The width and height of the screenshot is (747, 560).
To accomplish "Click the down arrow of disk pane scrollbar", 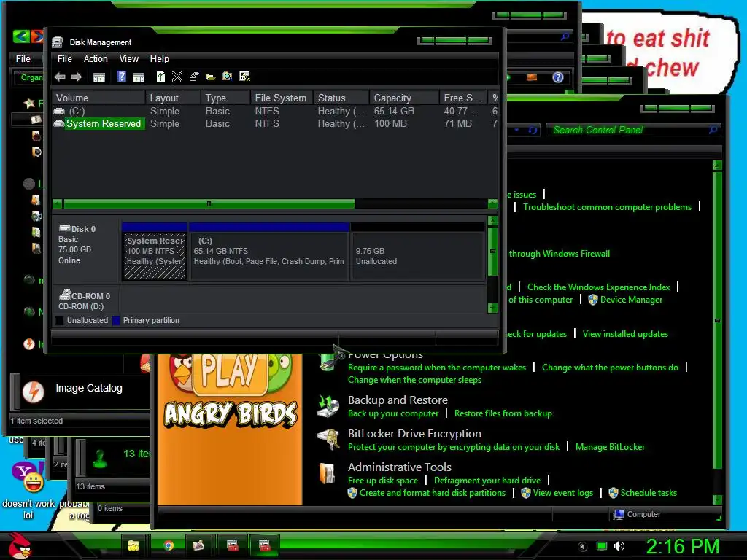I will click(492, 308).
